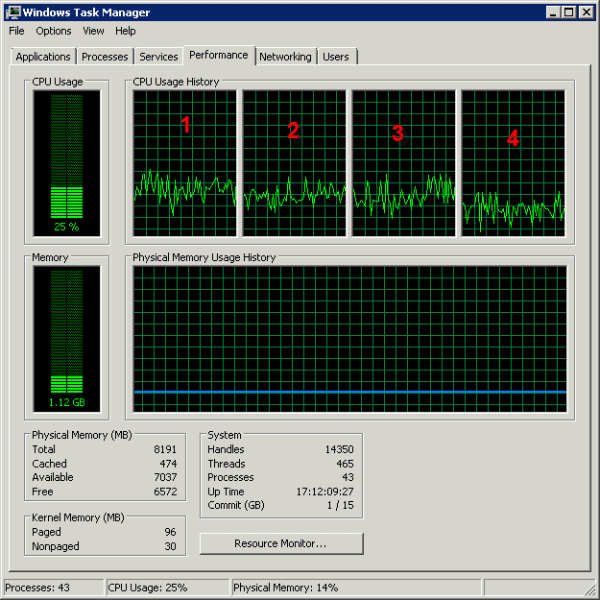Click the Physical Memory (MB) group label

(x=82, y=435)
